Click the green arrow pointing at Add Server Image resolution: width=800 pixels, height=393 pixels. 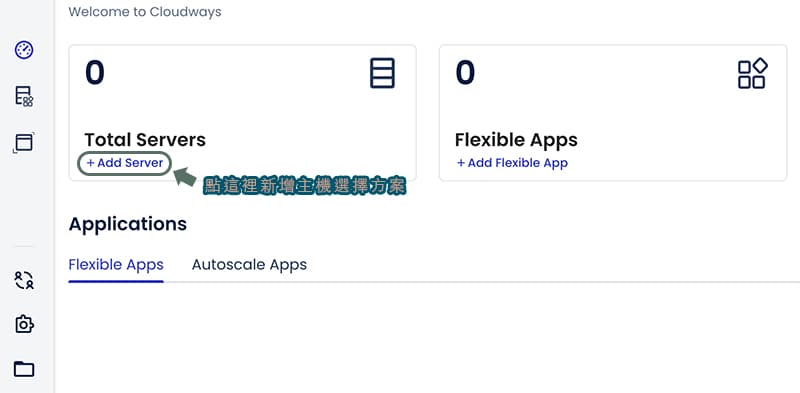pos(186,177)
